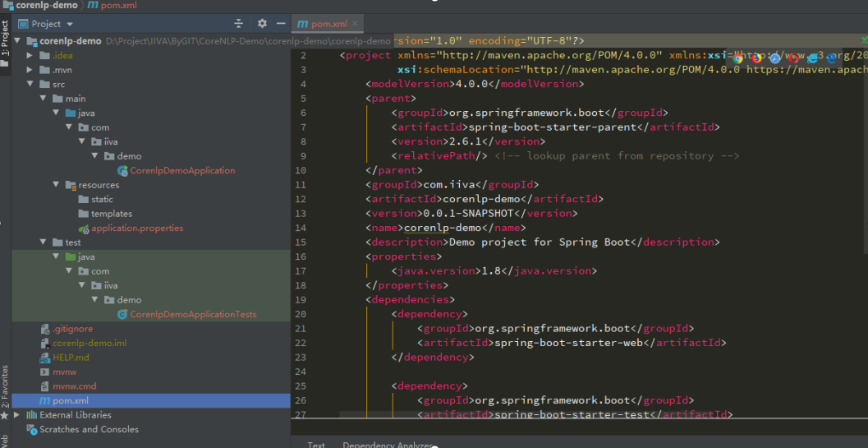This screenshot has width=868, height=448.
Task: Collapse the src folder
Action: (x=31, y=84)
